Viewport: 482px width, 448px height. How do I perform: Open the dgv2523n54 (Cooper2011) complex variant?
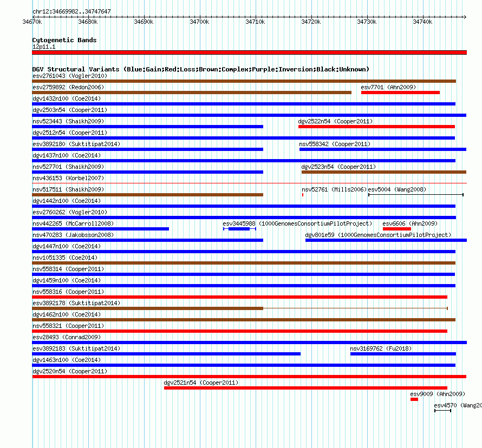(x=384, y=172)
